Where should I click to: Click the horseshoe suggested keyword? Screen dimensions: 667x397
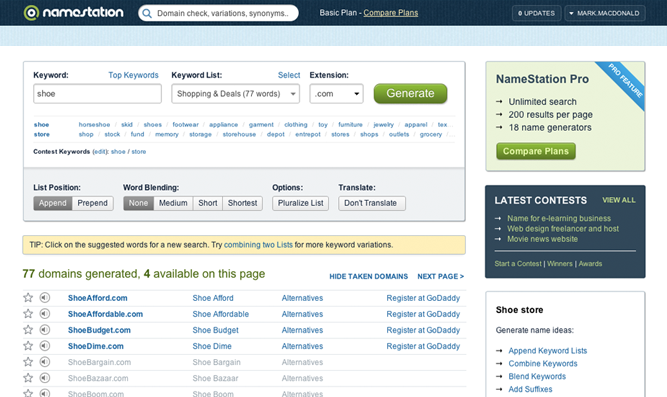click(94, 125)
